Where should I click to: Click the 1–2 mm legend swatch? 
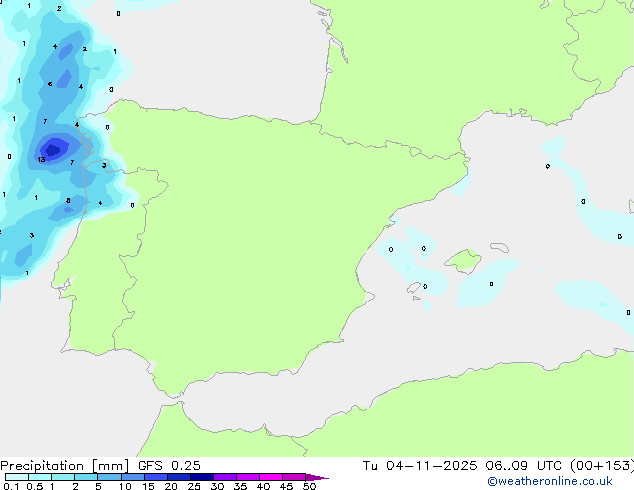63,477
